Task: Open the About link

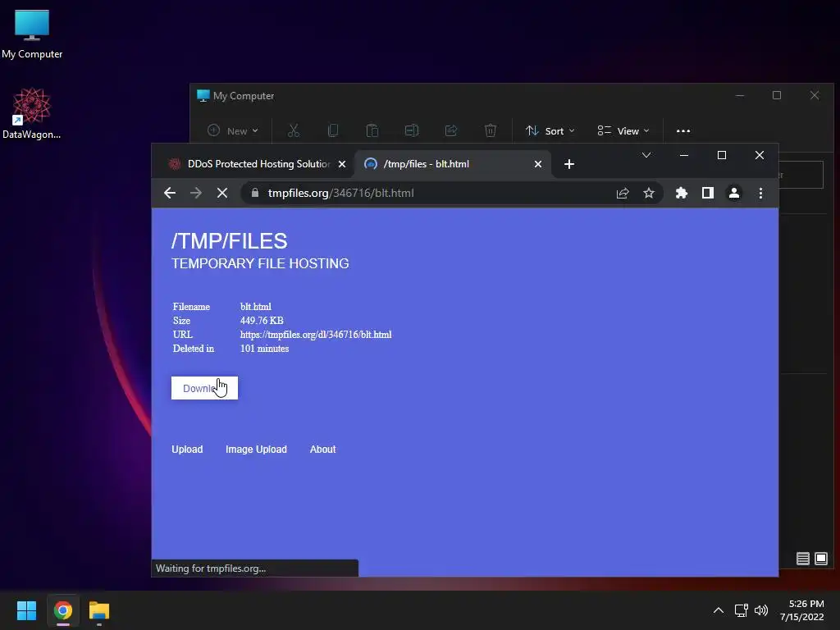Action: (322, 450)
